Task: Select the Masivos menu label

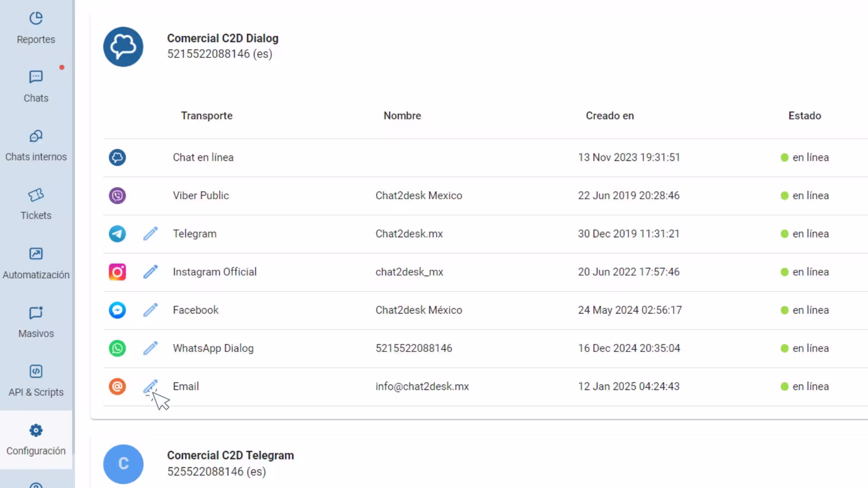Action: pos(36,333)
